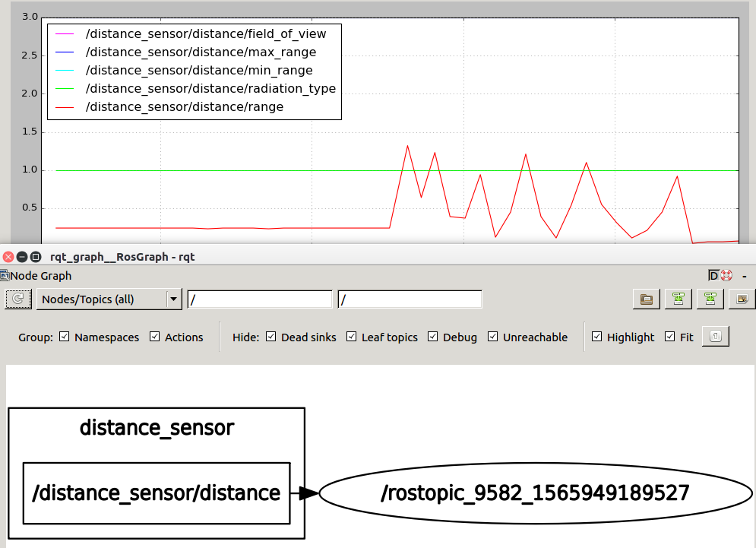Click the red legend line for range
This screenshot has width=756, height=548.
click(65, 107)
